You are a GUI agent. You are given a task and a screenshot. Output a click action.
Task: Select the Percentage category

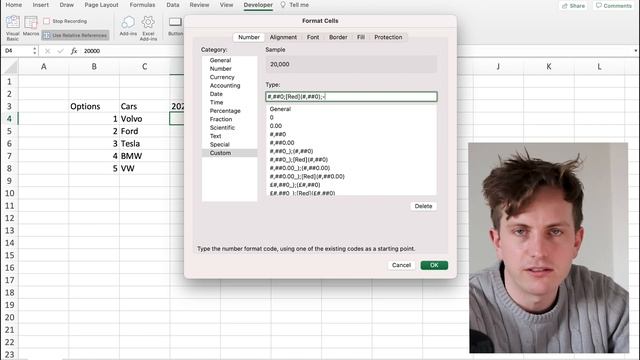click(229, 111)
